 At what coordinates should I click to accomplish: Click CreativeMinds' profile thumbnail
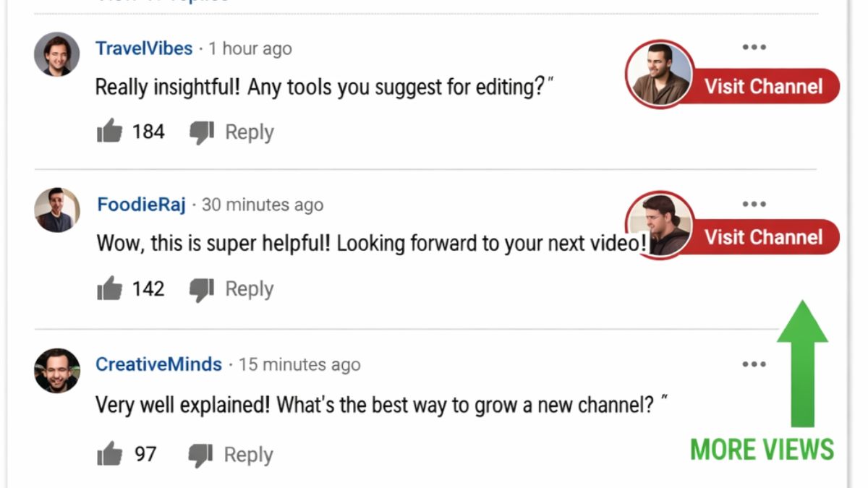(x=56, y=370)
